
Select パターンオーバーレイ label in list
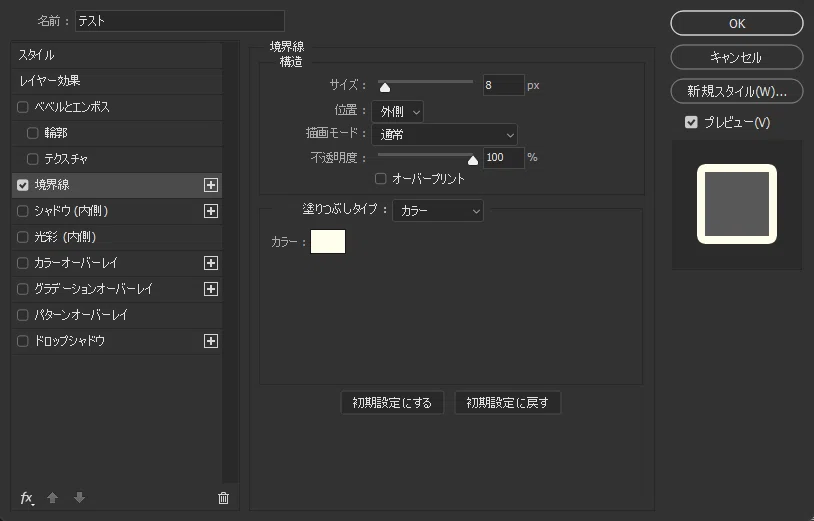tap(80, 315)
